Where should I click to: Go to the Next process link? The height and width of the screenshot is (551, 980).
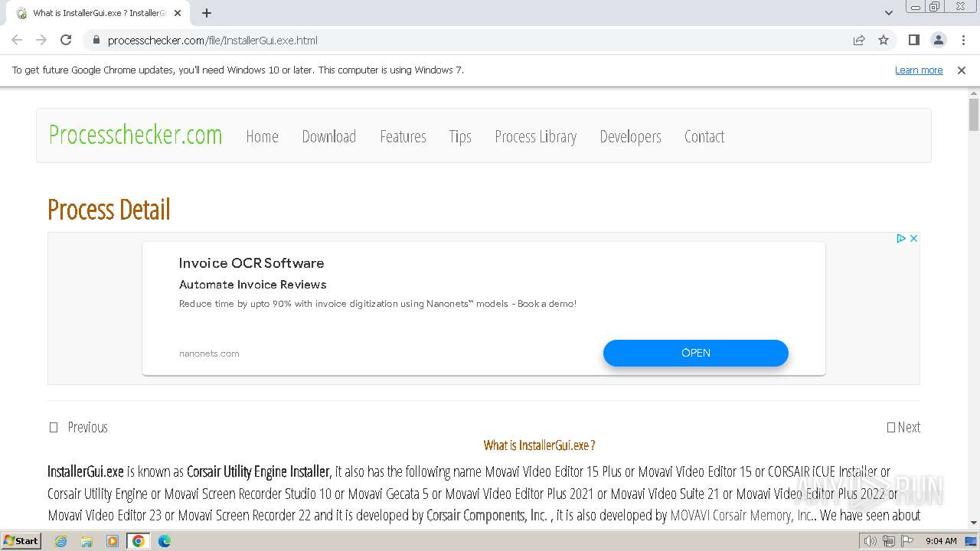(904, 427)
